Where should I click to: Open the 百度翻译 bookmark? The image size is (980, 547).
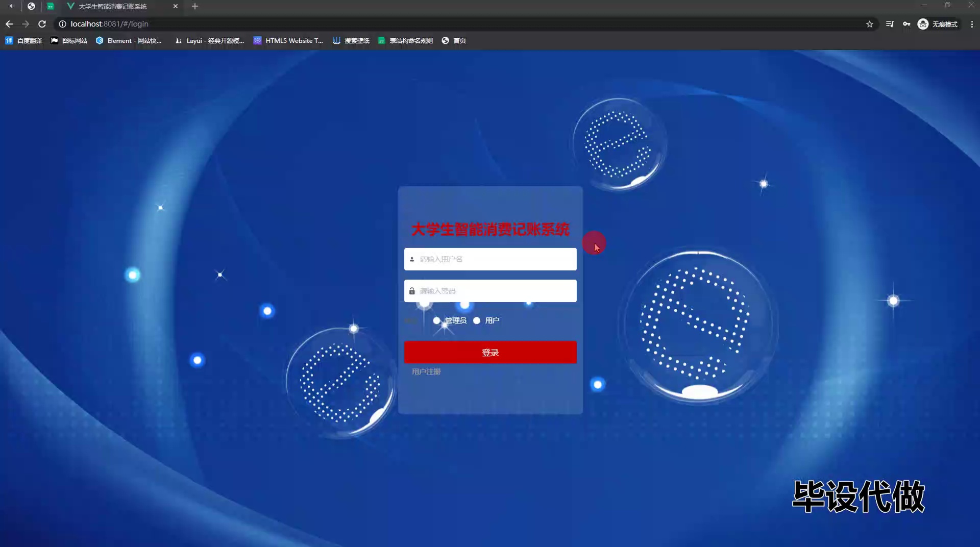23,40
